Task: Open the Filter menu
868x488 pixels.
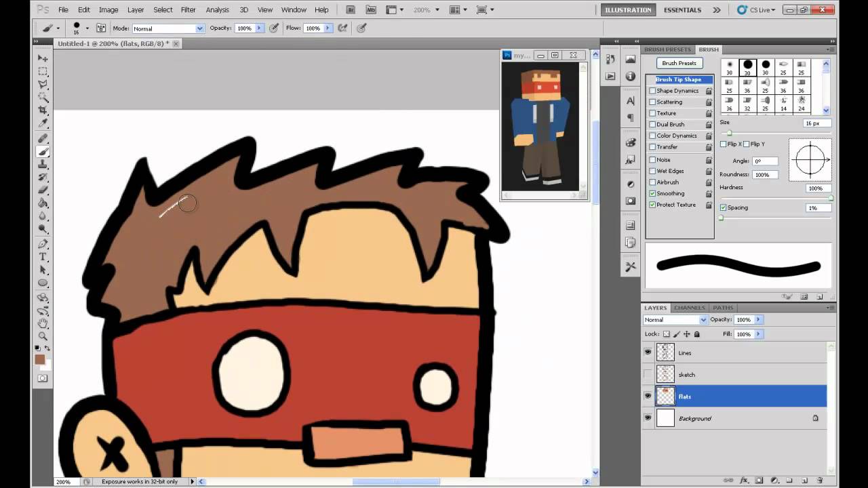Action: coord(188,9)
